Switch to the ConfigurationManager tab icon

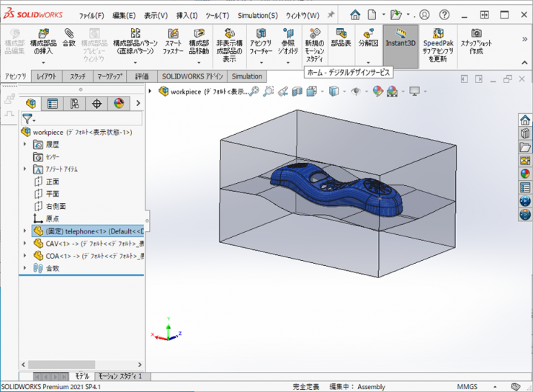[74, 104]
